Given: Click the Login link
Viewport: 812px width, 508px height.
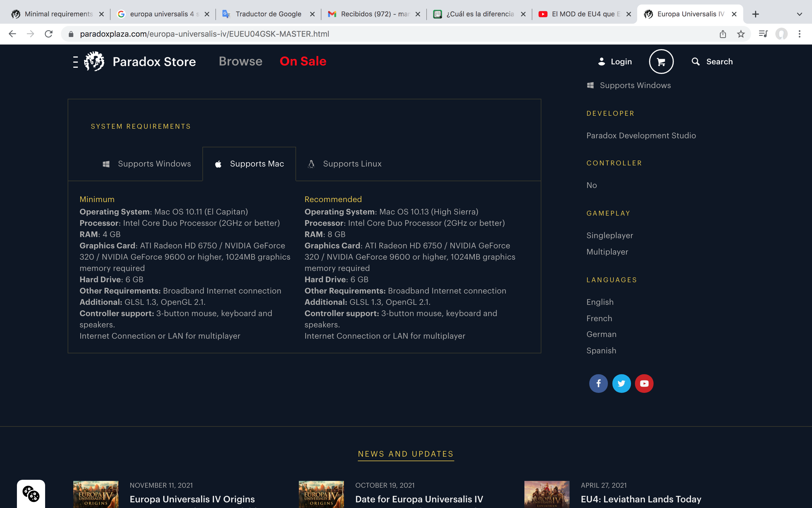Looking at the screenshot, I should click(x=621, y=62).
